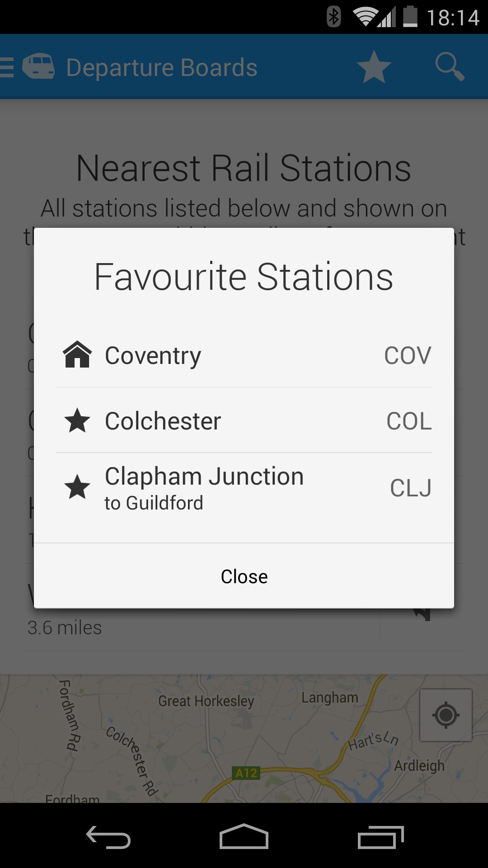Tap the COL station code
This screenshot has width=488, height=868.
coord(409,421)
